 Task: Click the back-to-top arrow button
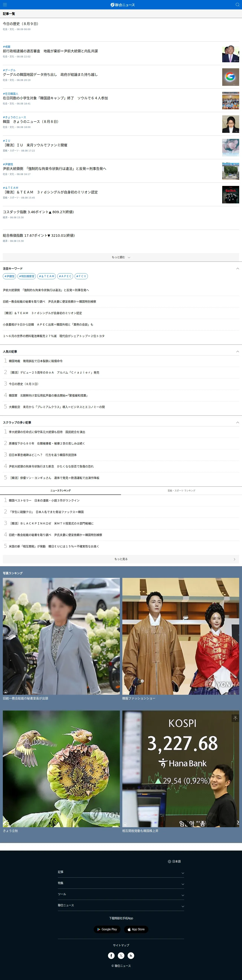[235, 718]
